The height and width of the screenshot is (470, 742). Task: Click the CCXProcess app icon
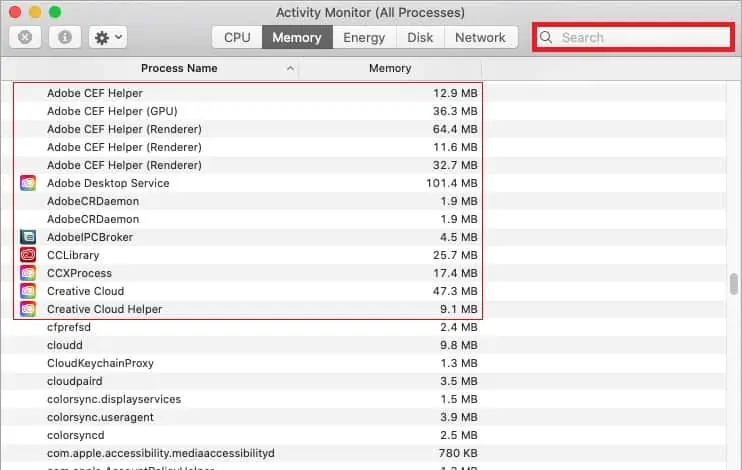coord(28,273)
